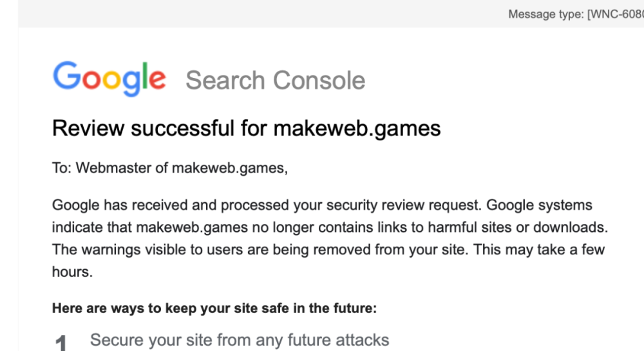Click makeweb.games in the To line
The width and height of the screenshot is (644, 351).
coord(229,169)
